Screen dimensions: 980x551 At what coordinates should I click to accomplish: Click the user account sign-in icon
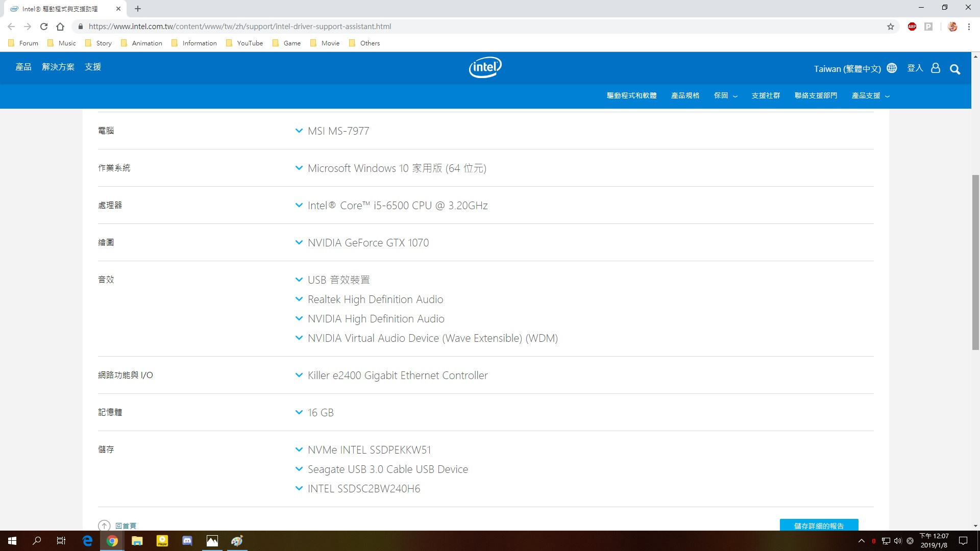pos(935,68)
